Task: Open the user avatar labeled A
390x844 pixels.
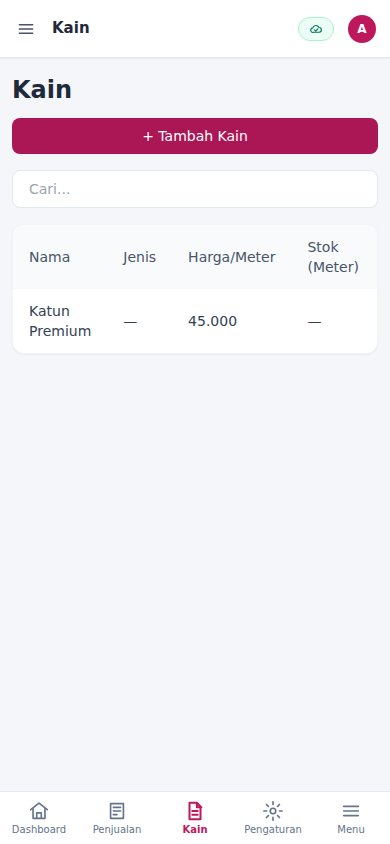Action: tap(362, 29)
